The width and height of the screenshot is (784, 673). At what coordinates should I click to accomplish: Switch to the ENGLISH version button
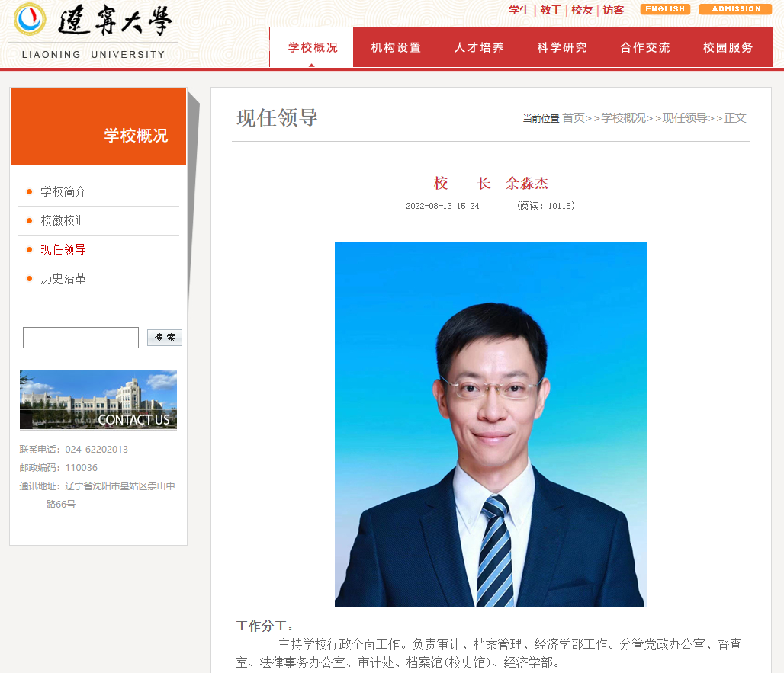point(665,9)
